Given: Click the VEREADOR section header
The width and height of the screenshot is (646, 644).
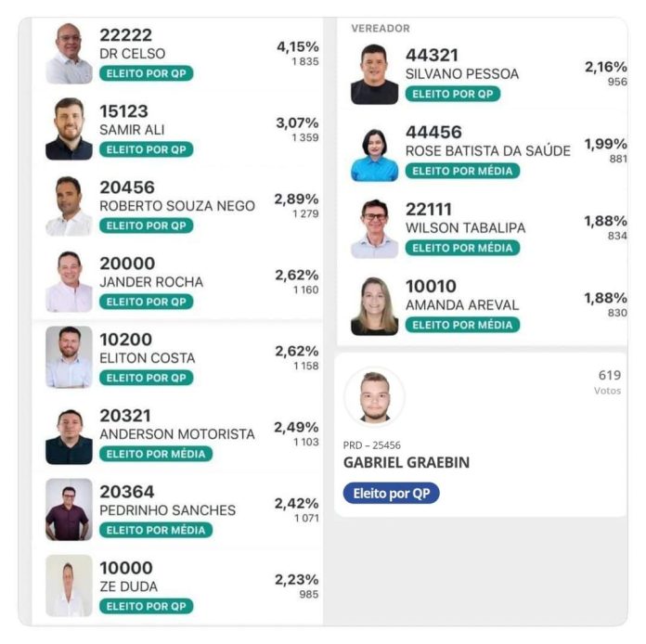Looking at the screenshot, I should click(380, 29).
